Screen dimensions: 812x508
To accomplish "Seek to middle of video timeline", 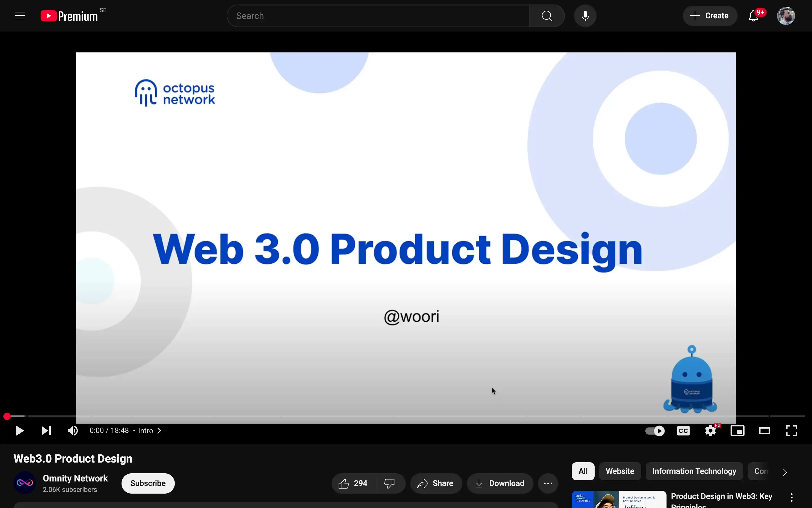I will click(x=406, y=416).
